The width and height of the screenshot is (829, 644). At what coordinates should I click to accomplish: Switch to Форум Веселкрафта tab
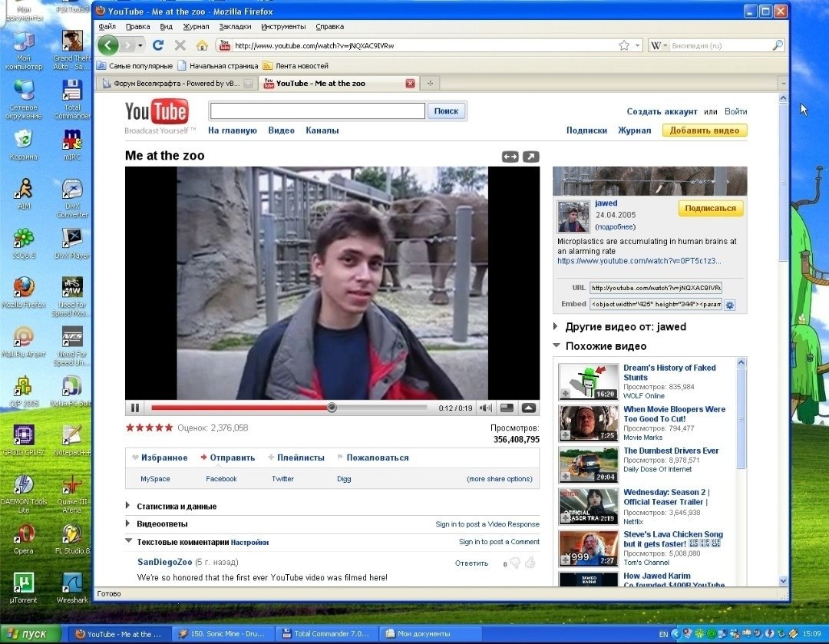[176, 84]
